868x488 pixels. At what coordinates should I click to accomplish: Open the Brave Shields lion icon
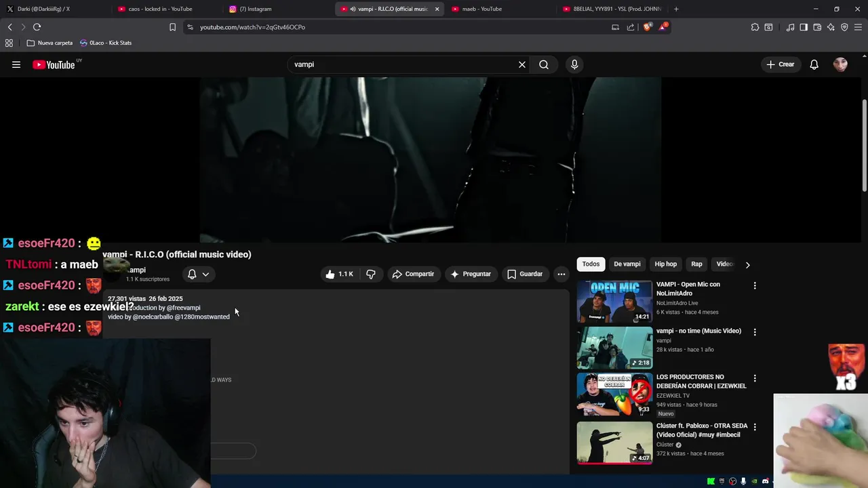(647, 27)
